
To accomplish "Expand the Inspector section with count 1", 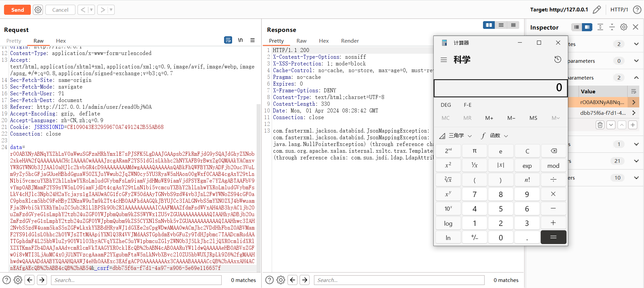I will pyautogui.click(x=636, y=144).
